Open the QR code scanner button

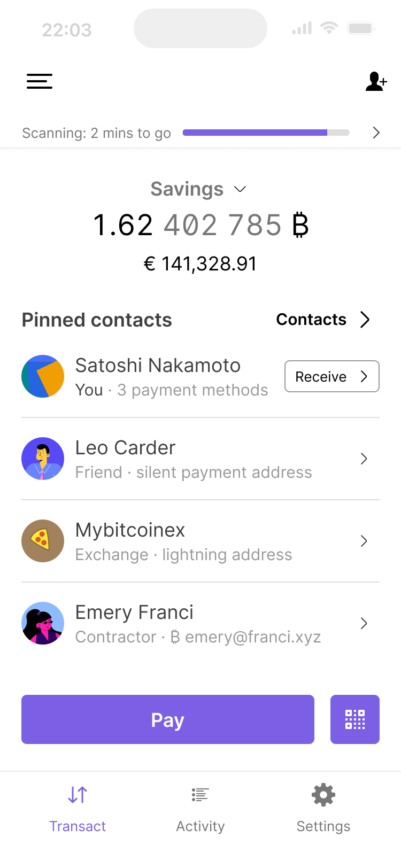click(x=354, y=719)
